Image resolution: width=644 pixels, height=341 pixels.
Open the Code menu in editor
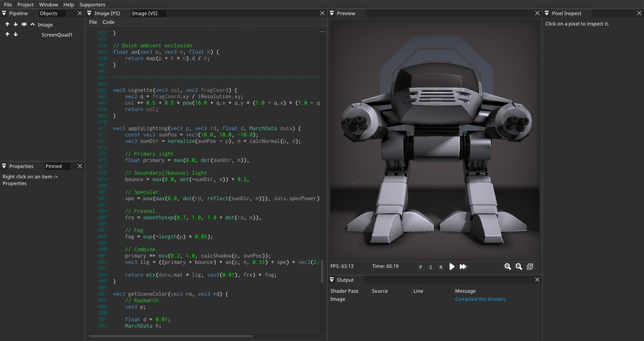108,22
